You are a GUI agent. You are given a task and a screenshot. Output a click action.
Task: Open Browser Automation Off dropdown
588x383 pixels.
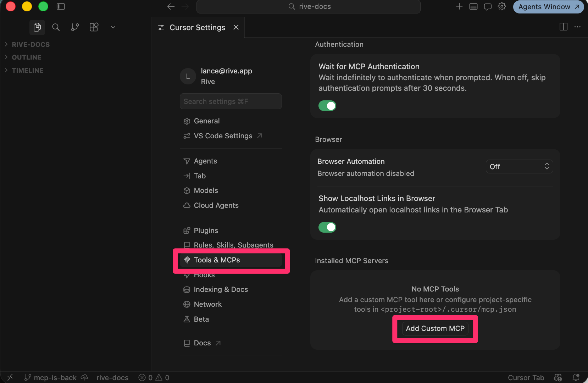pos(520,166)
